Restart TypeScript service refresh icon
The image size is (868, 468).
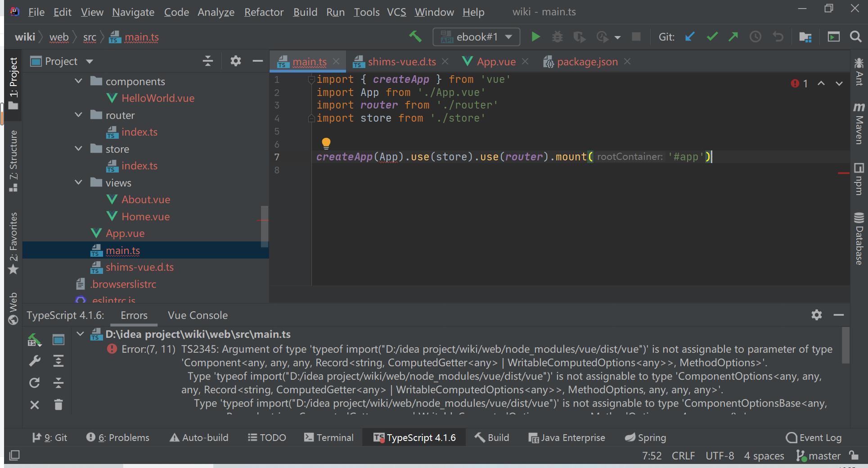click(34, 382)
